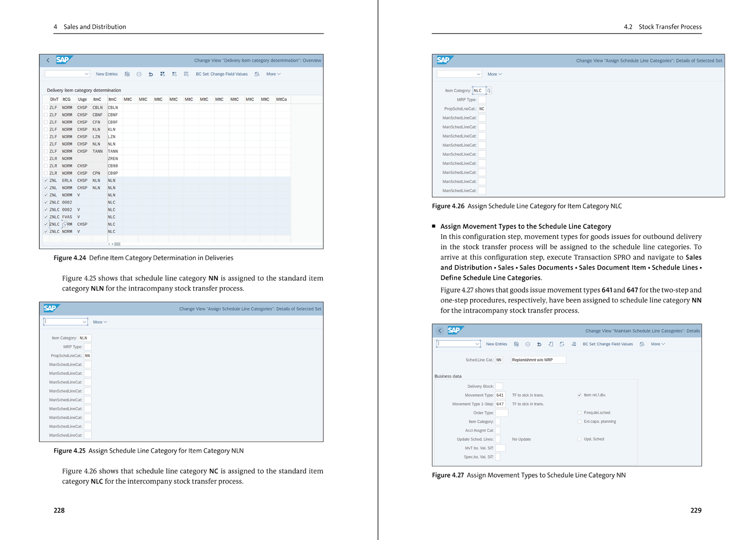Click SAP logo in Figure 4.26 window
The image size is (756, 540).
[x=444, y=60]
